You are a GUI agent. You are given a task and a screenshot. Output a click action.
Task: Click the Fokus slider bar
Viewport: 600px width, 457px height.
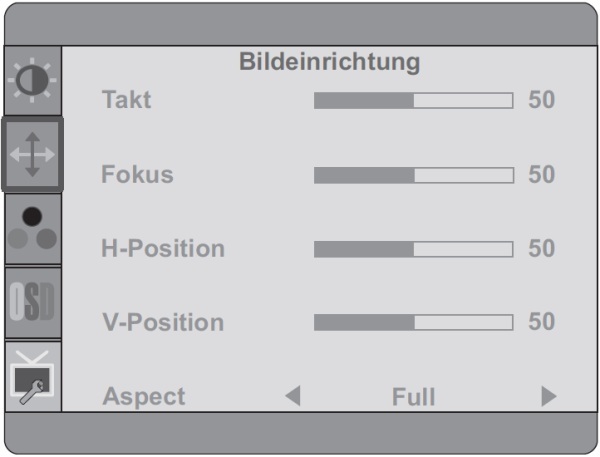coord(414,175)
